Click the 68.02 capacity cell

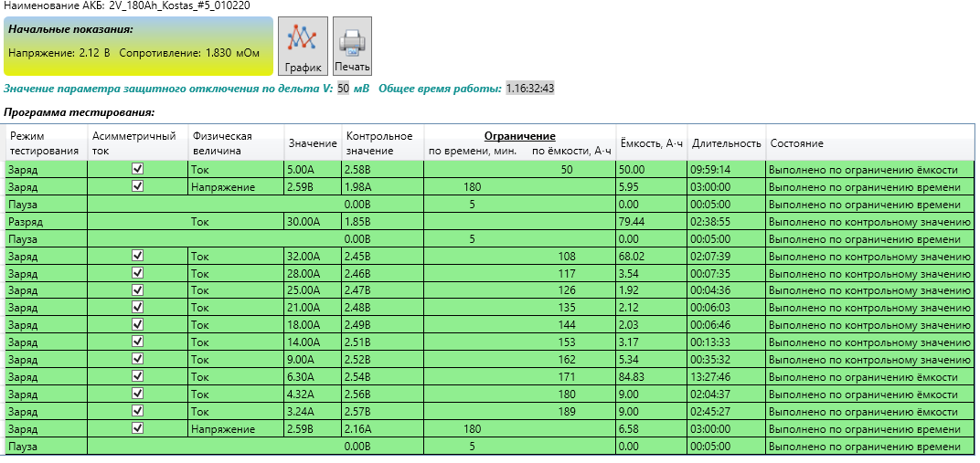[652, 256]
